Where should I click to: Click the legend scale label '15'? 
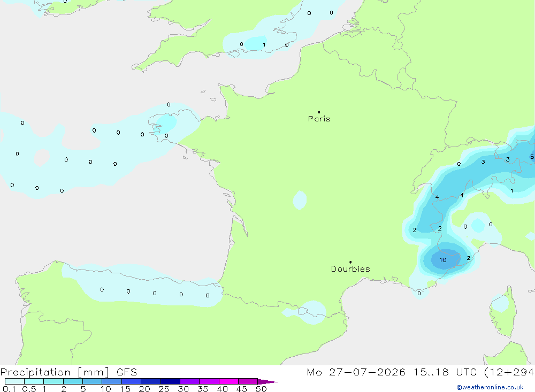(x=125, y=389)
